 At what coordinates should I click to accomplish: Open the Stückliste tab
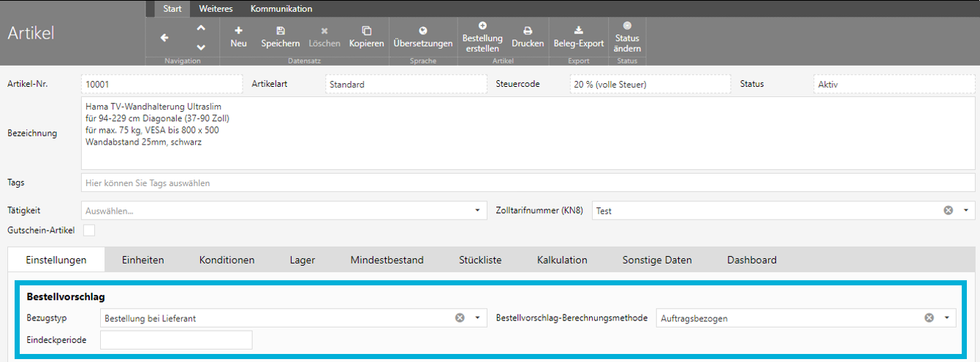[x=480, y=260]
